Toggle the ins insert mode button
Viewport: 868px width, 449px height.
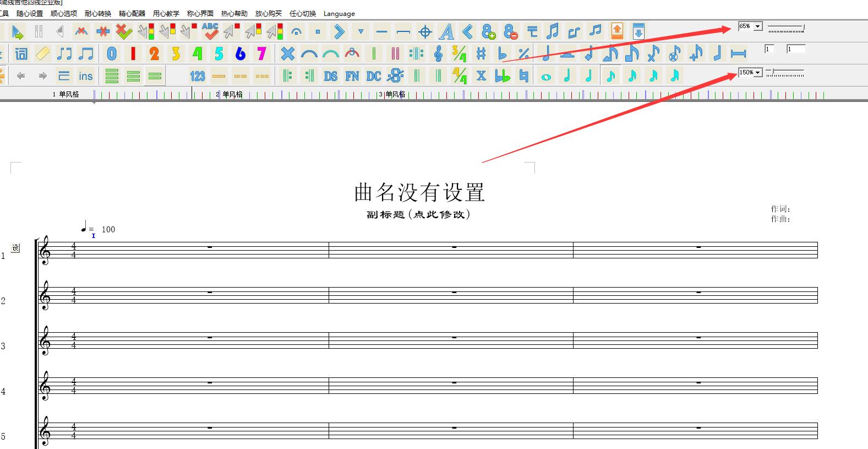click(x=85, y=76)
